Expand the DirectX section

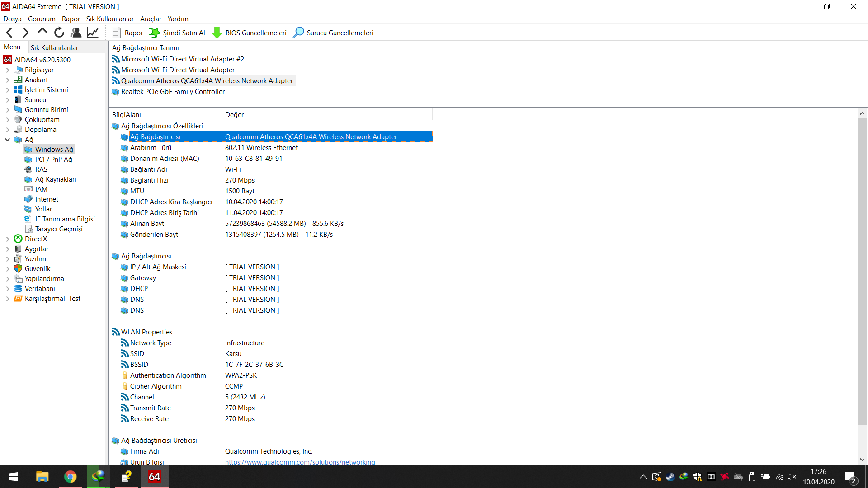tap(7, 239)
